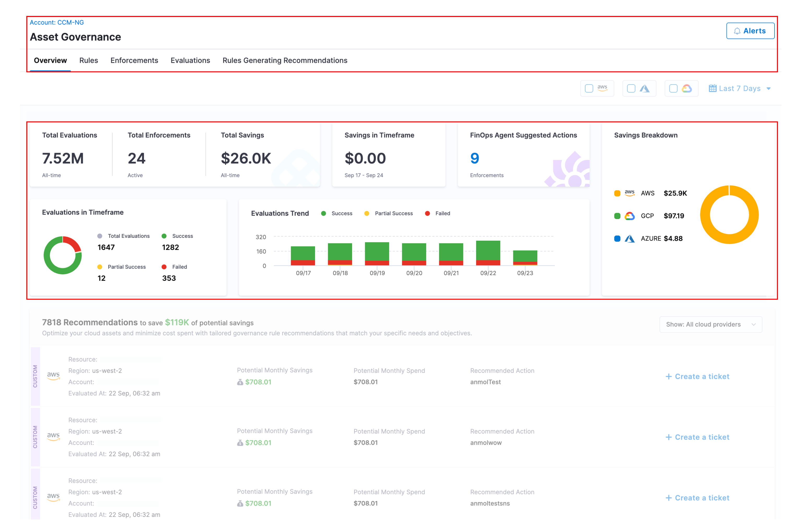Click the plus icon for the anmoltestsns ticket

tap(668, 498)
